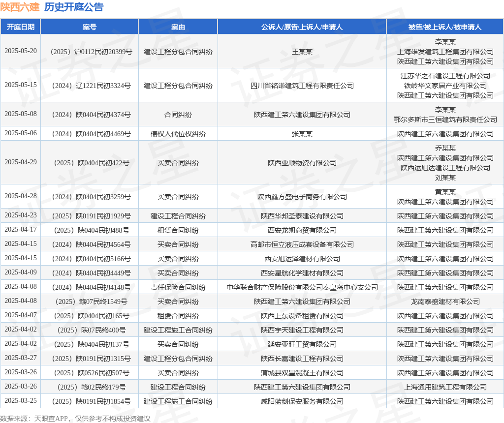504x423 pixels.
Task: Click date cell 2025-05-20
Action: click(21, 51)
